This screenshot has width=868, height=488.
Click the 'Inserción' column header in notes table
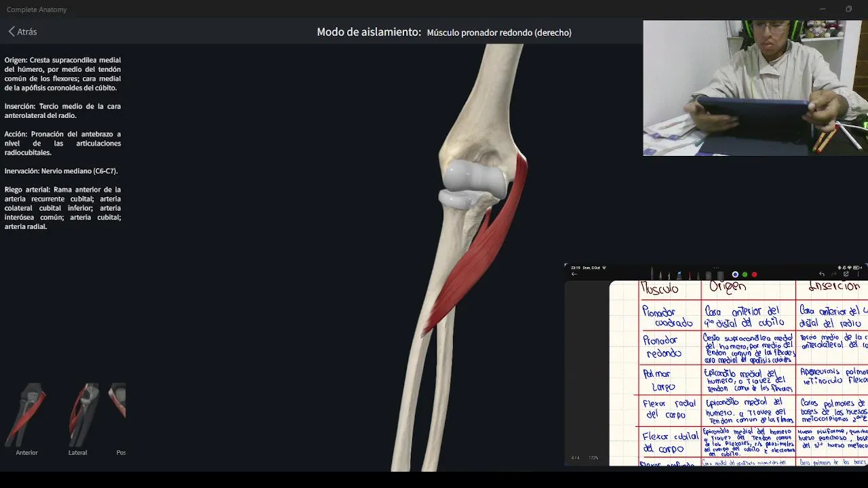834,287
